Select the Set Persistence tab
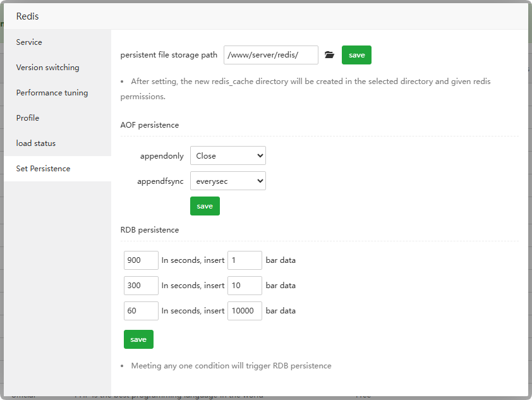This screenshot has width=532, height=400. [43, 169]
